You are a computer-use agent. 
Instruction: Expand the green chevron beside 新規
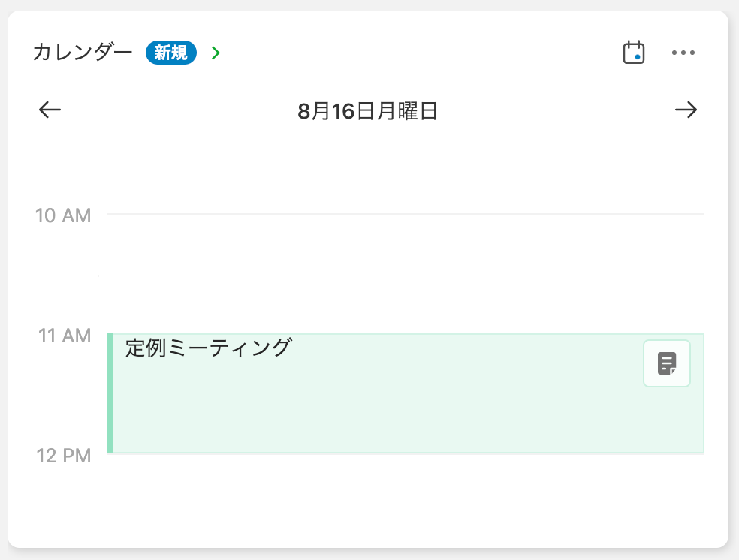pos(216,53)
